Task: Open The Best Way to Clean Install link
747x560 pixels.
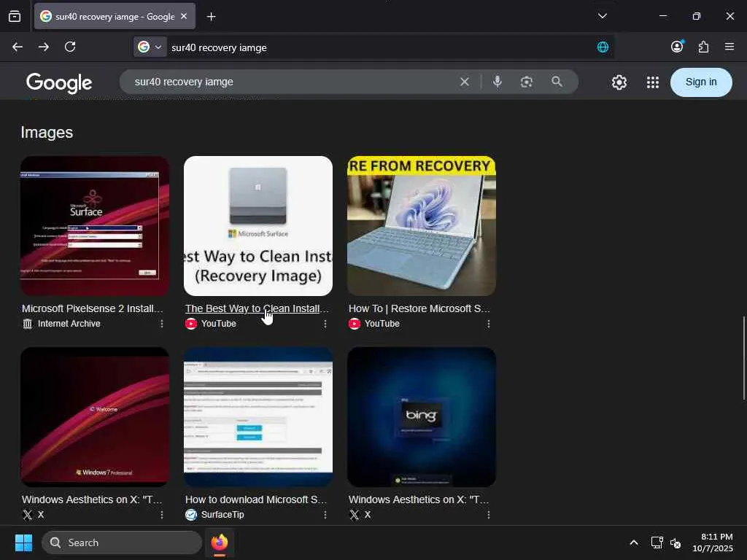Action: coord(257,308)
